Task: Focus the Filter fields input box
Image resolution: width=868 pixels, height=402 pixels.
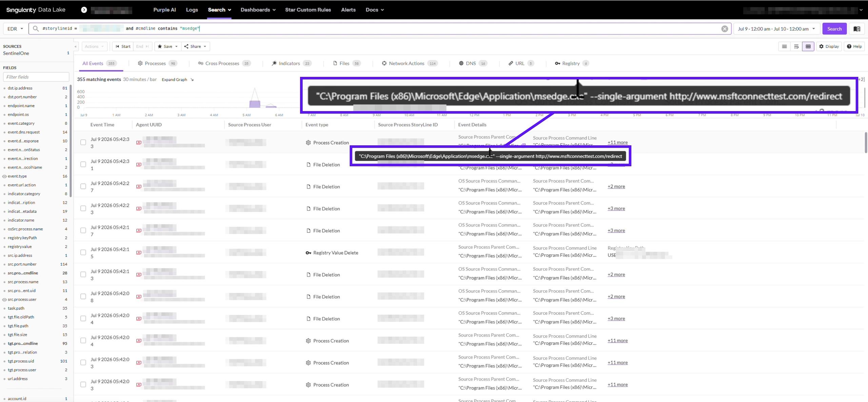Action: pyautogui.click(x=36, y=77)
